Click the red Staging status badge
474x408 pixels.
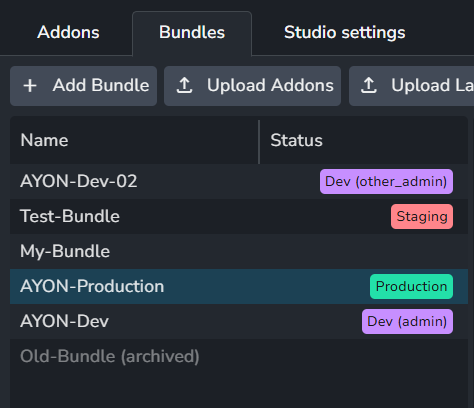(x=422, y=216)
